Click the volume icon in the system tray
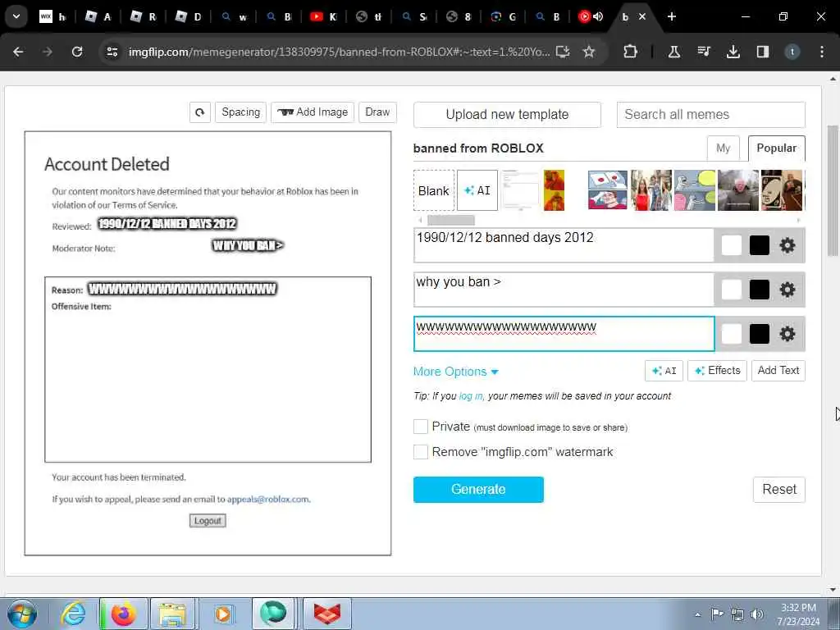This screenshot has width=840, height=630. (x=757, y=614)
